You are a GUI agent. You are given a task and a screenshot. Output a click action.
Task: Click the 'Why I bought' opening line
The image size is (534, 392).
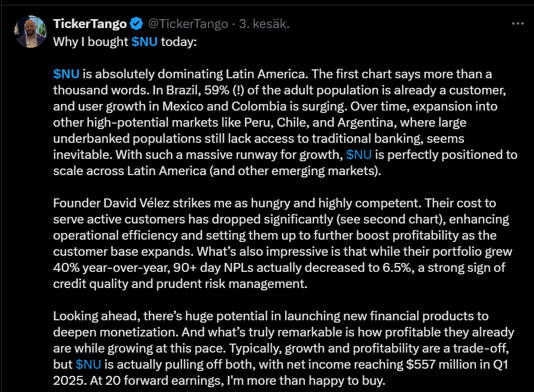(x=125, y=42)
